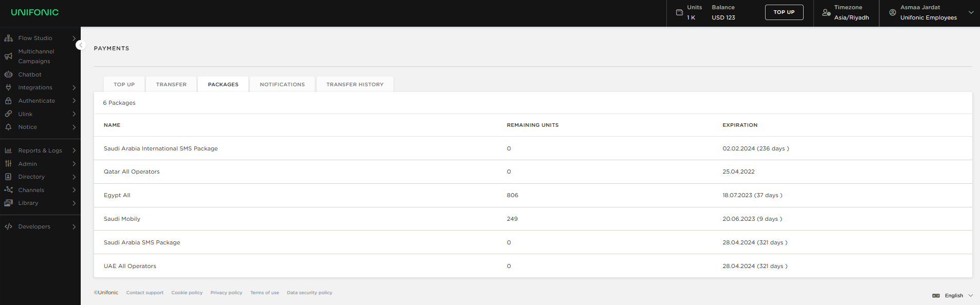Expand the Ulink submenu chevron

[x=74, y=114]
